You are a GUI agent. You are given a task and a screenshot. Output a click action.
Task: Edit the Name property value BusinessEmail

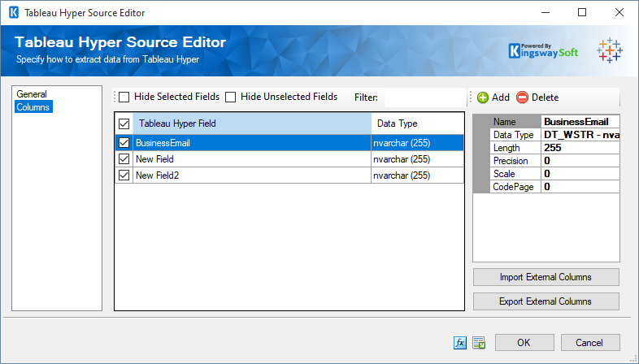click(580, 122)
